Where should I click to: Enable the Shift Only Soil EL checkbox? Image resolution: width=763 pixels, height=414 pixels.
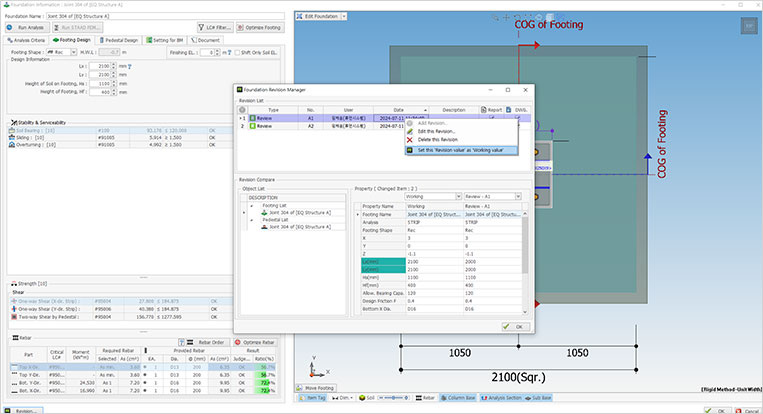click(x=237, y=53)
